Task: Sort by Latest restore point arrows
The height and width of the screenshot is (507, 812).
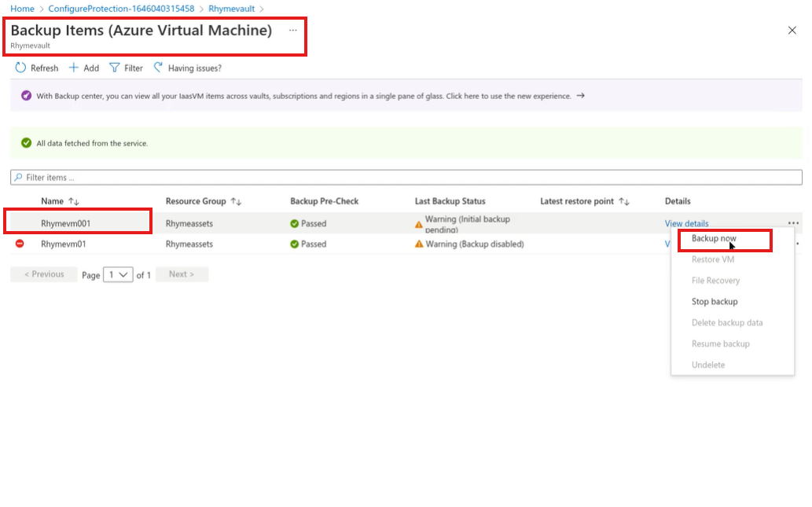Action: pos(624,201)
